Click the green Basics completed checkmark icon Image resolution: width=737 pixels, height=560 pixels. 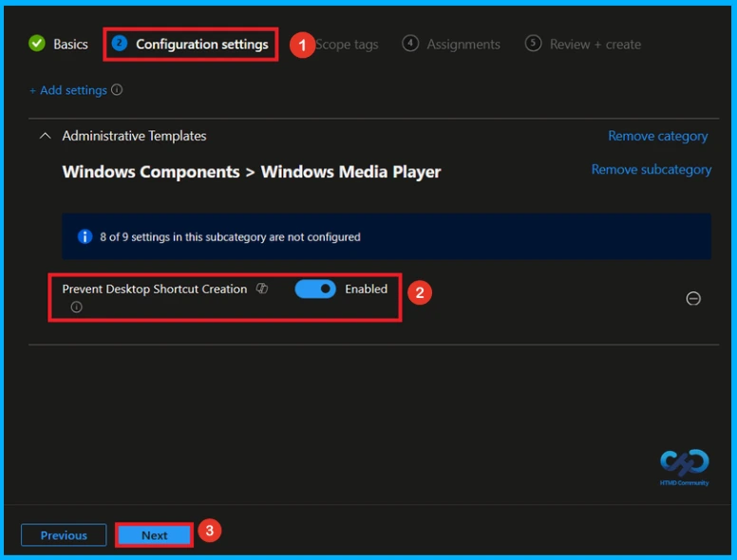pos(37,44)
